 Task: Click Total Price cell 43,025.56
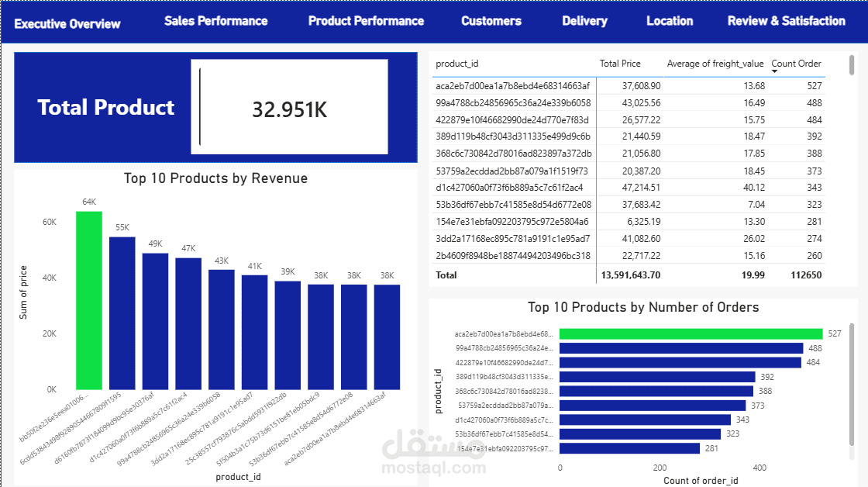[x=641, y=103]
